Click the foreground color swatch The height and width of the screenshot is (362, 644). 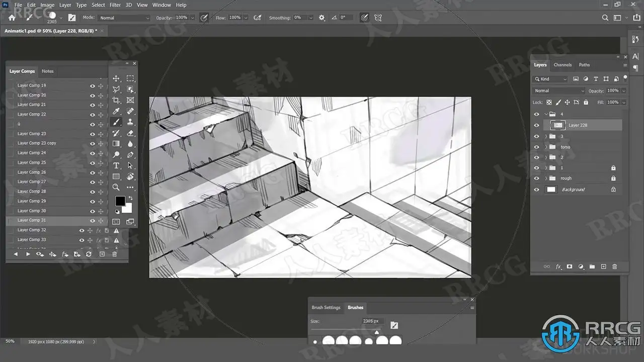[120, 201]
